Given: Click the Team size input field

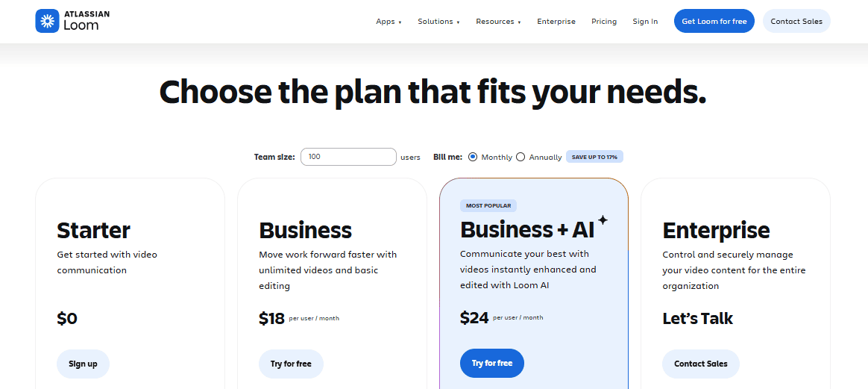Looking at the screenshot, I should (348, 157).
